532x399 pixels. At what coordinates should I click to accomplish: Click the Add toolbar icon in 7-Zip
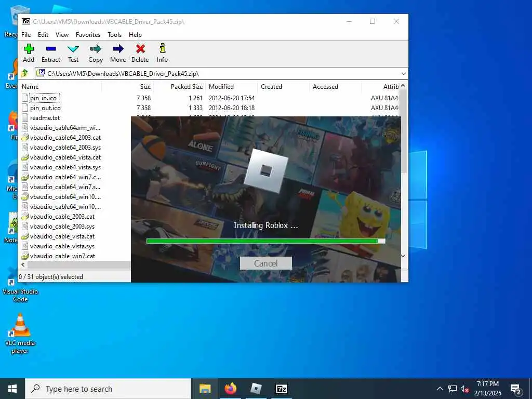click(x=29, y=53)
